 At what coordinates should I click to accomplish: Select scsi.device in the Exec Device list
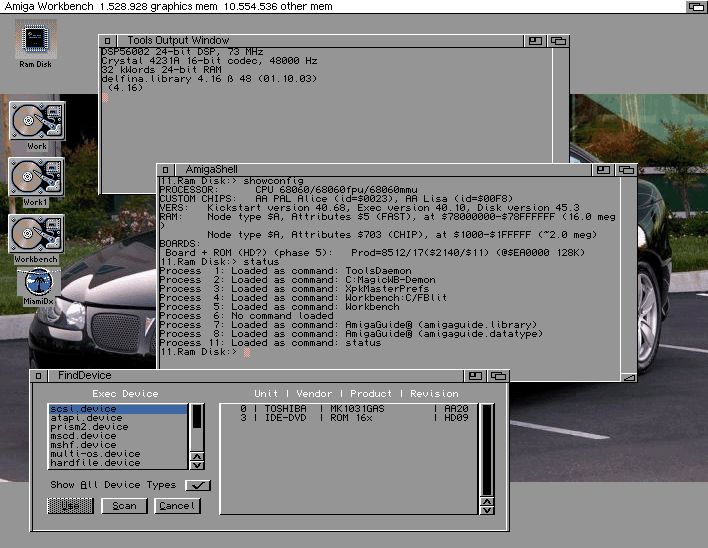click(118, 409)
